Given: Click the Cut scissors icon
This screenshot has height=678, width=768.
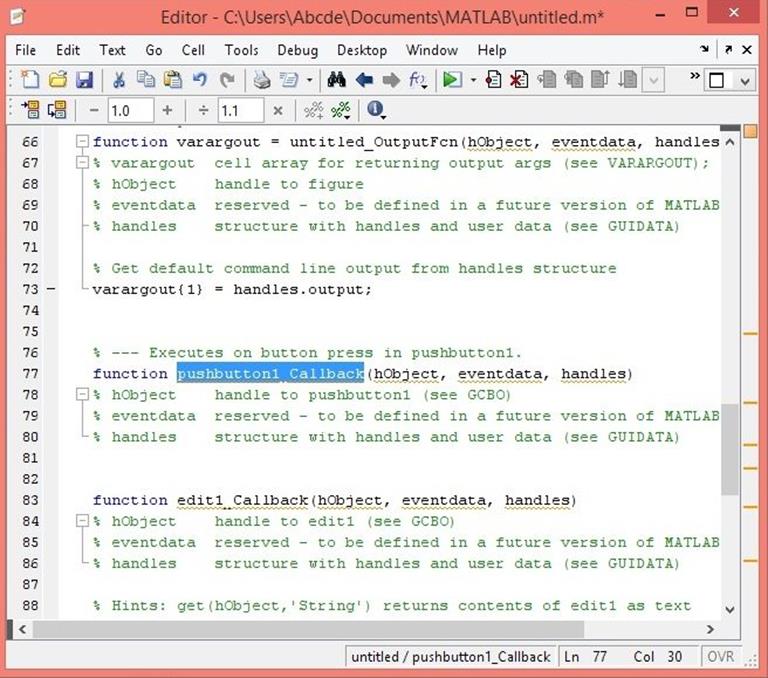Looking at the screenshot, I should coord(119,80).
